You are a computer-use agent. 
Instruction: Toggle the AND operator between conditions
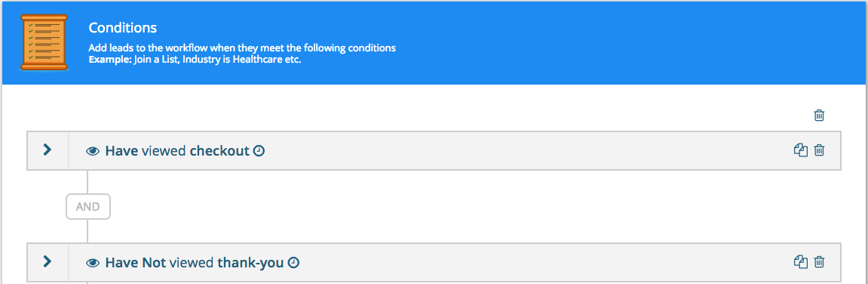88,207
